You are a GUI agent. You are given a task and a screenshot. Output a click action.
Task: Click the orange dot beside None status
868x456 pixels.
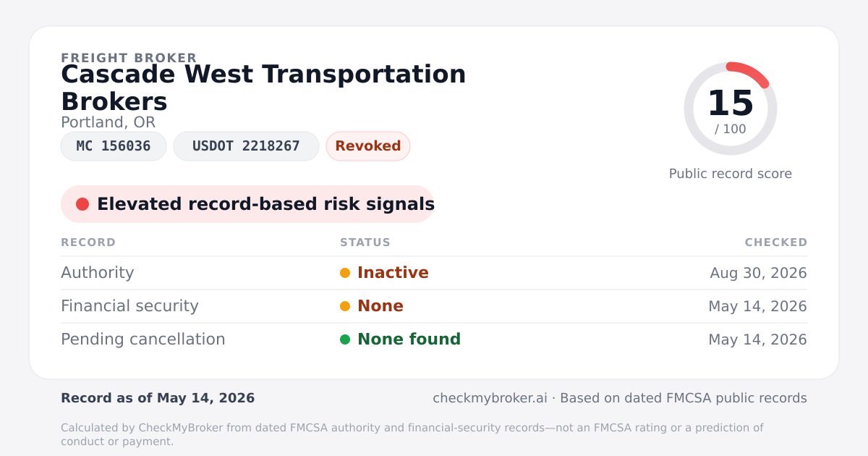click(x=345, y=306)
